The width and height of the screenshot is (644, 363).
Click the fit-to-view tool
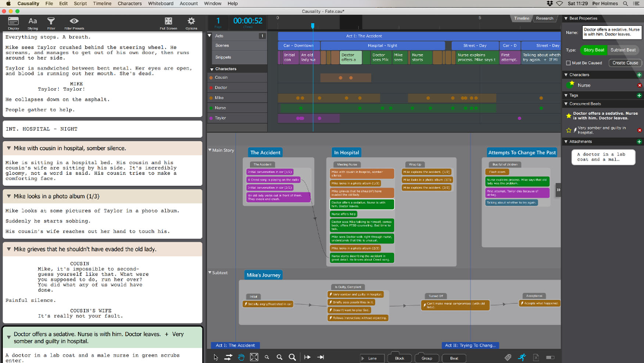pyautogui.click(x=255, y=357)
